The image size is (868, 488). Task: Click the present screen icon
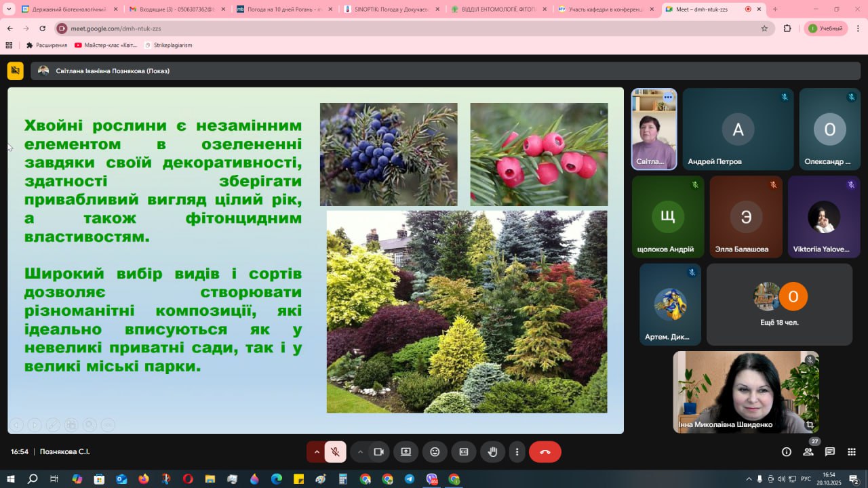point(406,452)
